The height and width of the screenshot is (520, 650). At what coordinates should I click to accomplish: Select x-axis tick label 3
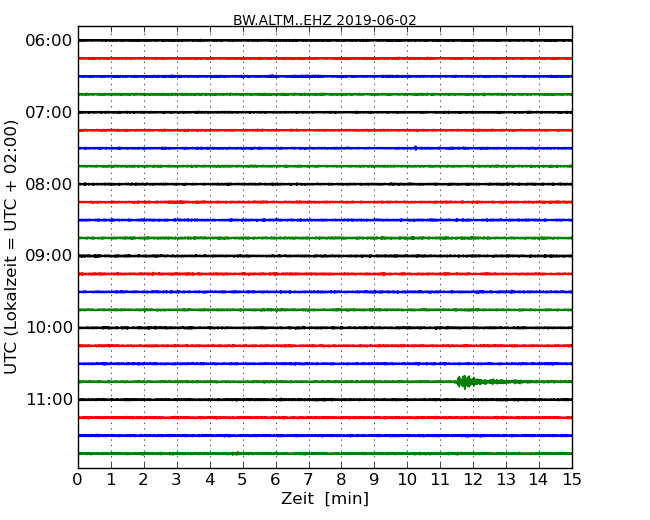[177, 479]
